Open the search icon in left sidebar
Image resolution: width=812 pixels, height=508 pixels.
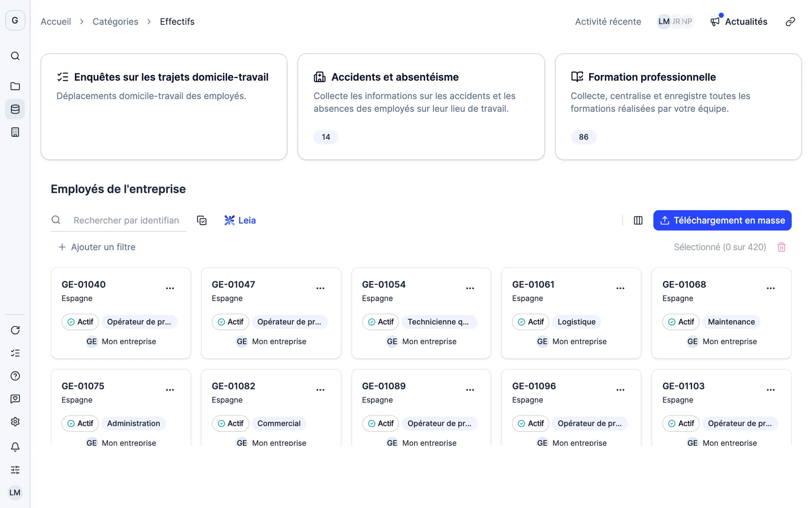coord(15,56)
